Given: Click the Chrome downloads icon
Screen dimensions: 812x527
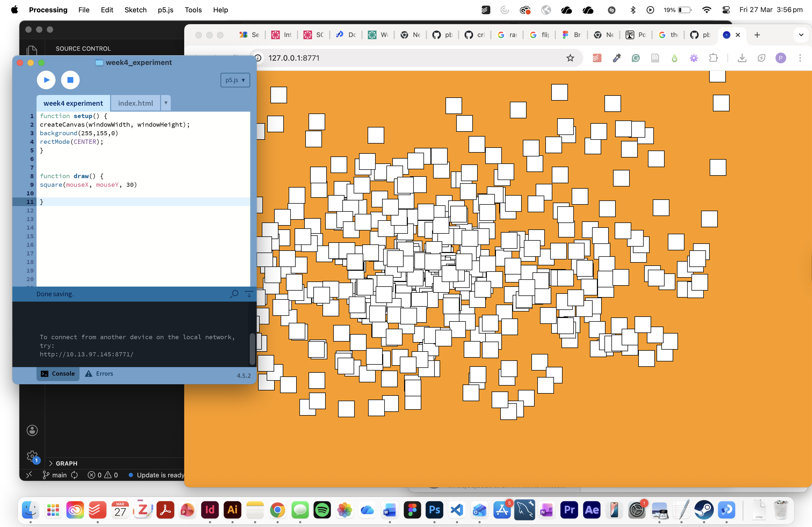Looking at the screenshot, I should pos(742,58).
